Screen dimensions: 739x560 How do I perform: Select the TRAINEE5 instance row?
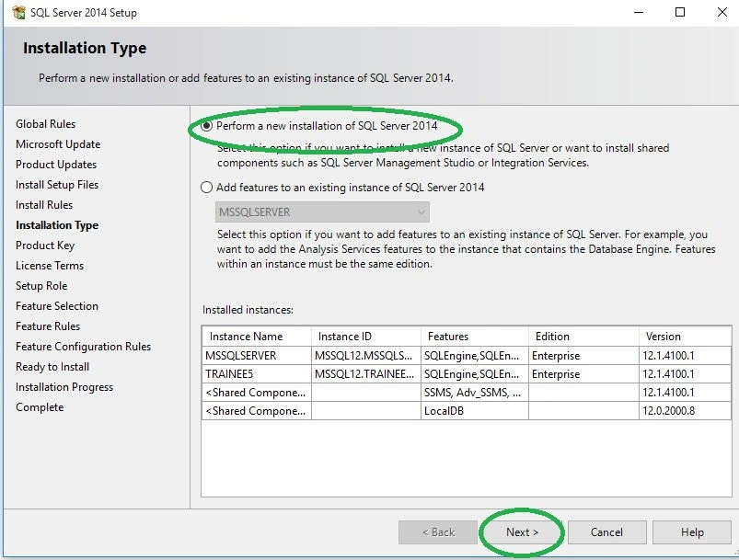(x=467, y=374)
